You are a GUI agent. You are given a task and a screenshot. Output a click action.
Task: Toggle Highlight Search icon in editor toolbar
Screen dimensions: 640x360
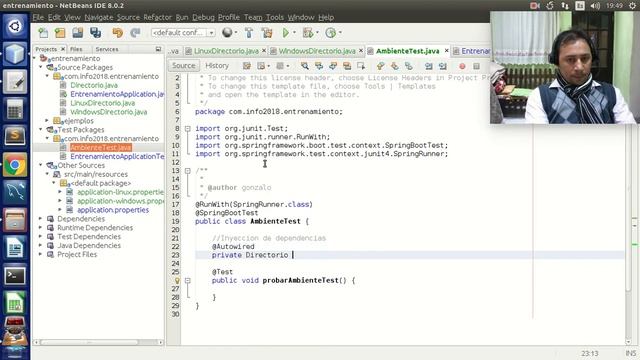click(347, 66)
